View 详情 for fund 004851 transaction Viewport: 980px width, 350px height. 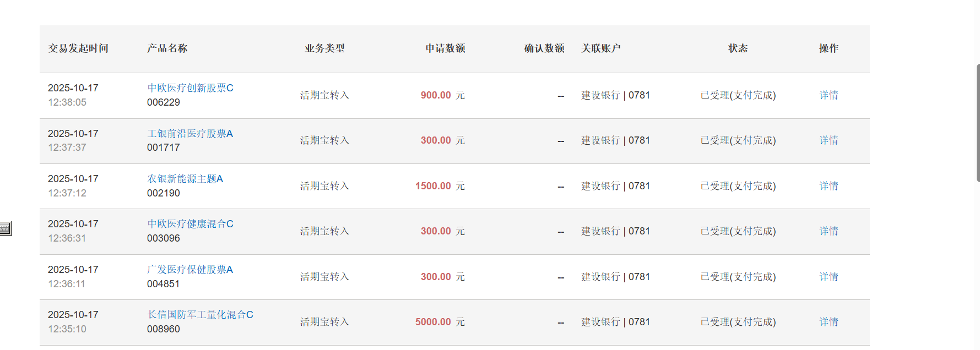tap(829, 277)
